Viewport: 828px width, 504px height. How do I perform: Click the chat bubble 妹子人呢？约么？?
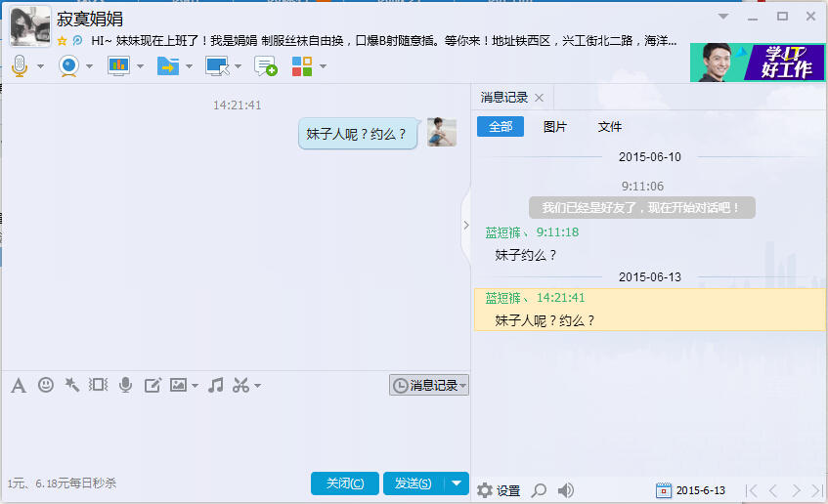tap(358, 134)
